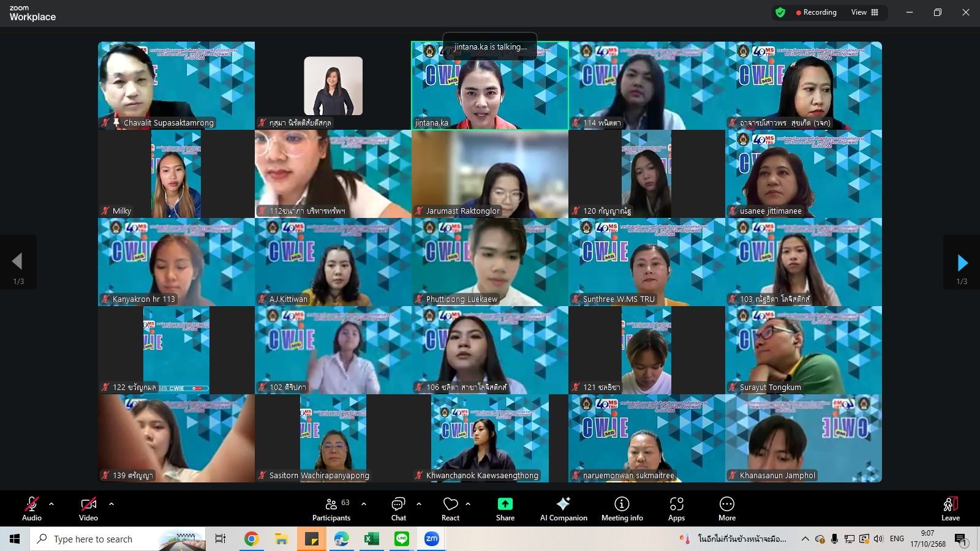Start camera with Video button

click(x=88, y=508)
